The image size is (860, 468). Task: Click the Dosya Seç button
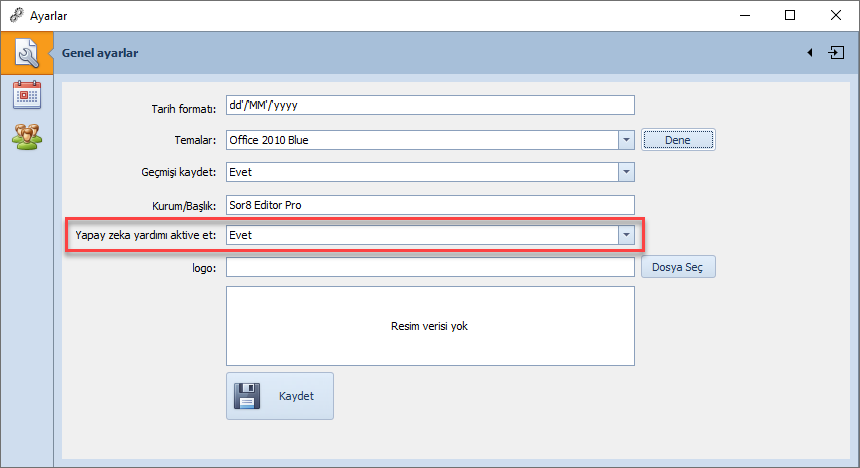(678, 267)
